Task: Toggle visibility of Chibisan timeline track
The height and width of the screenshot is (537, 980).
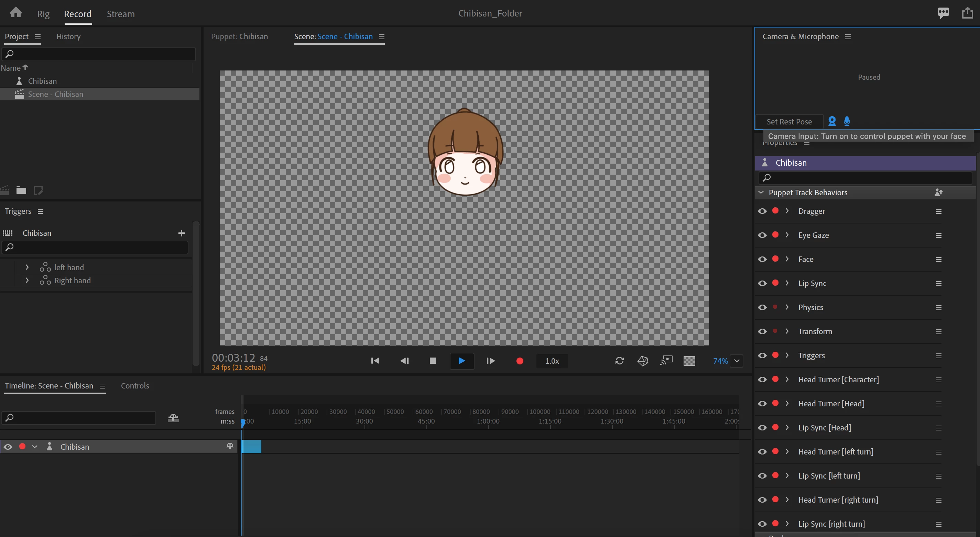Action: point(8,447)
